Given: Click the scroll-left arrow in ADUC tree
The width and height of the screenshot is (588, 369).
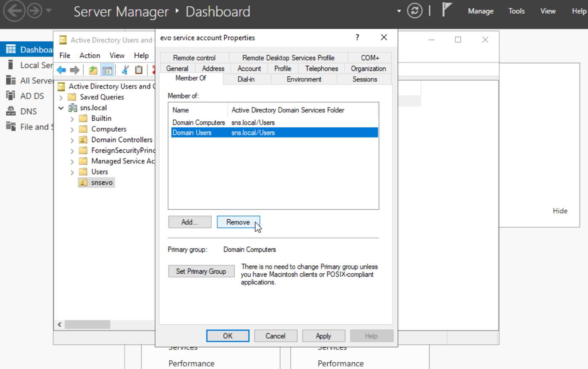Looking at the screenshot, I should pyautogui.click(x=60, y=324).
